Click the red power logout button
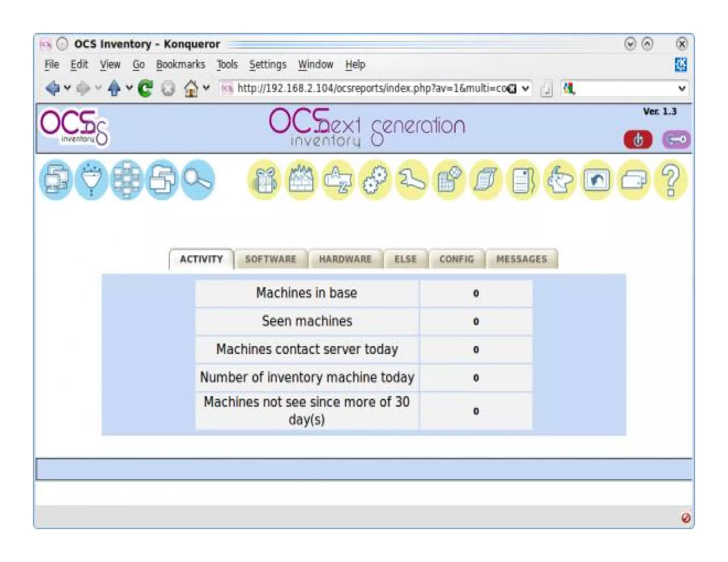This screenshot has height=562, width=728. click(638, 140)
